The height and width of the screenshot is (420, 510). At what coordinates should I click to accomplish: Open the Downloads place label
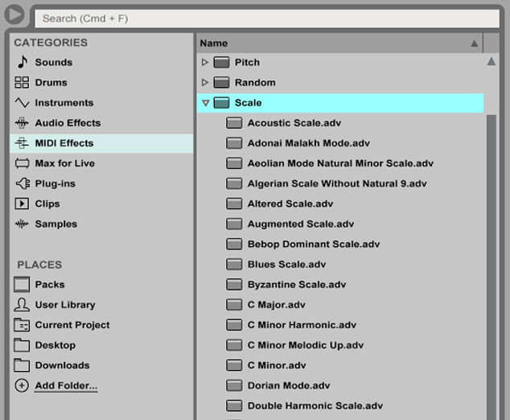coord(62,365)
